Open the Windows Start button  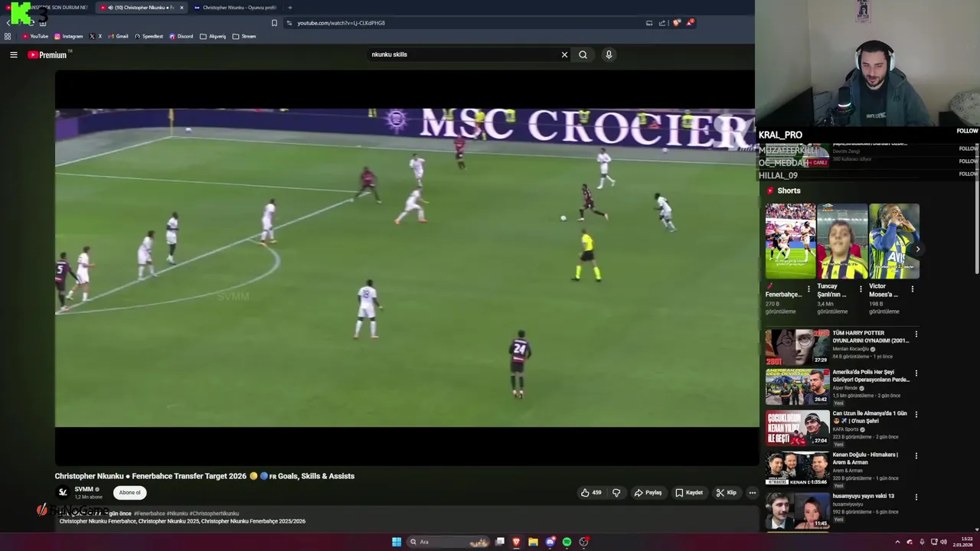point(397,542)
